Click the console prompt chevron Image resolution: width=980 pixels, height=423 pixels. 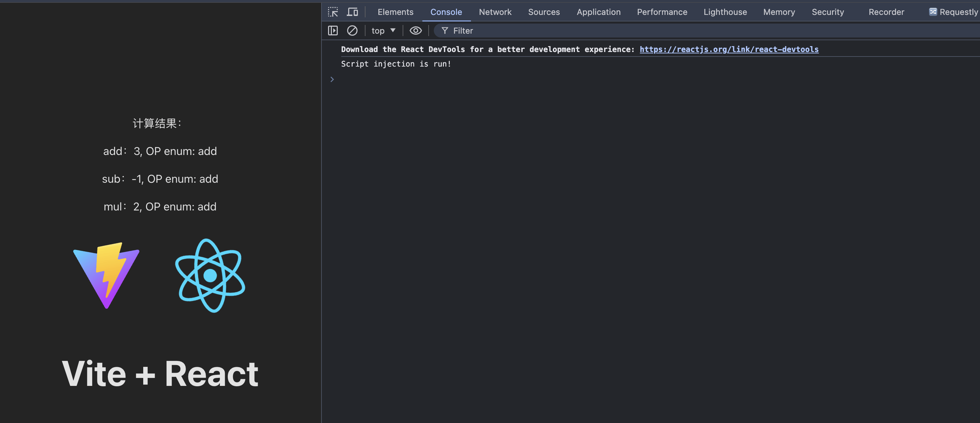click(332, 79)
